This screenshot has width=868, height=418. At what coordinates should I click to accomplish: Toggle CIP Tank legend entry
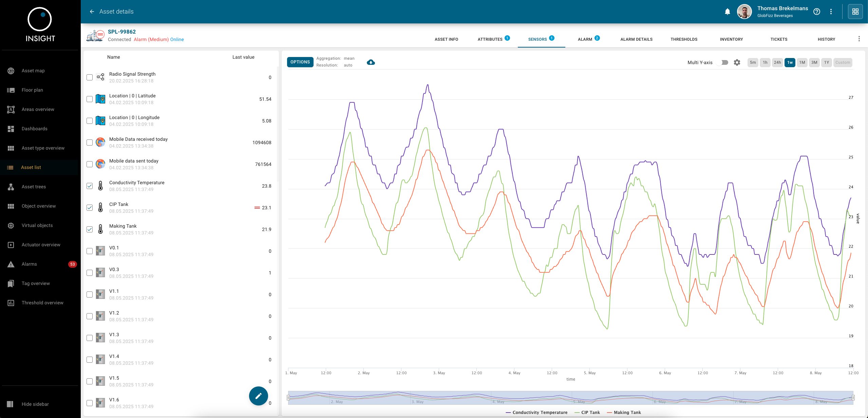pos(587,413)
